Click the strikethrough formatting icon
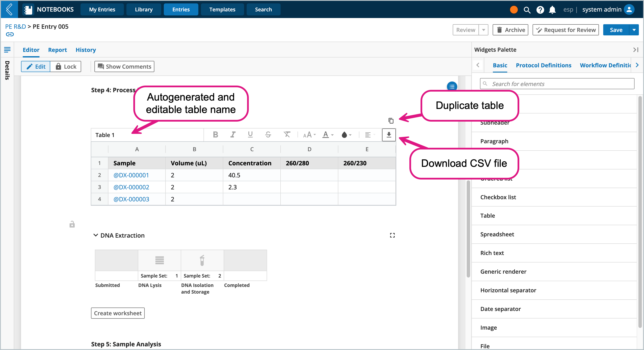This screenshot has height=350, width=644. (268, 135)
